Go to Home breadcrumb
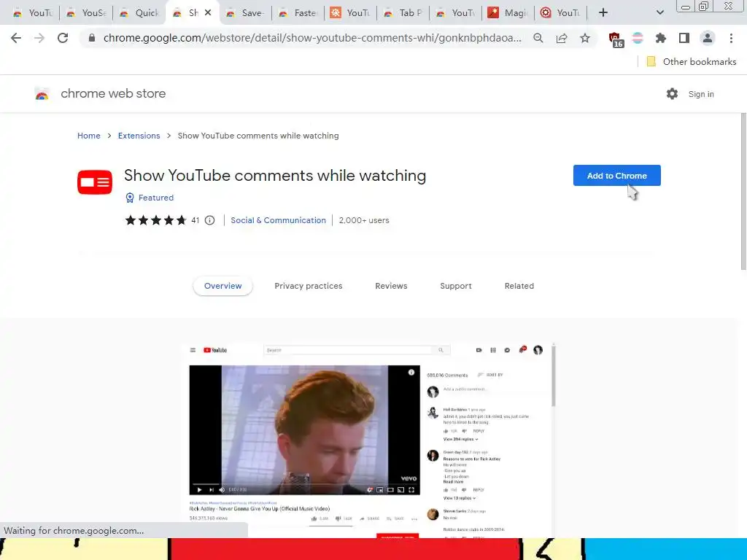This screenshot has width=747, height=560. click(x=88, y=136)
